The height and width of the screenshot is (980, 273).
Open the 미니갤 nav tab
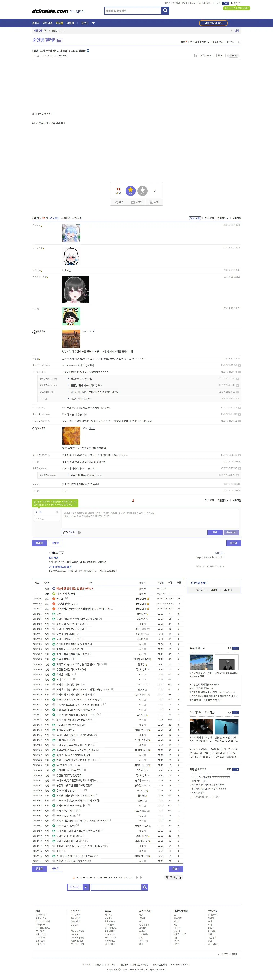pos(60,23)
